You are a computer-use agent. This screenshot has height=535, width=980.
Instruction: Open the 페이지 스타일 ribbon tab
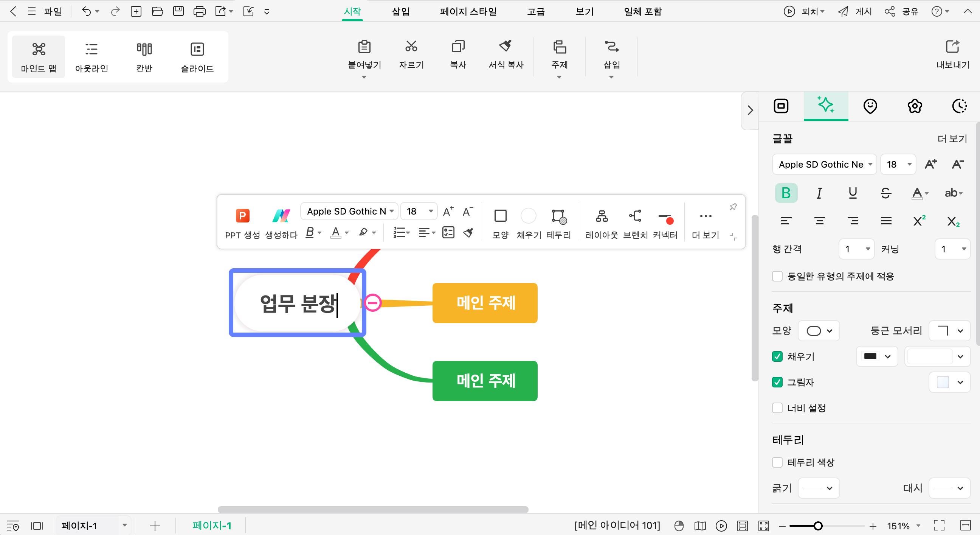468,11
